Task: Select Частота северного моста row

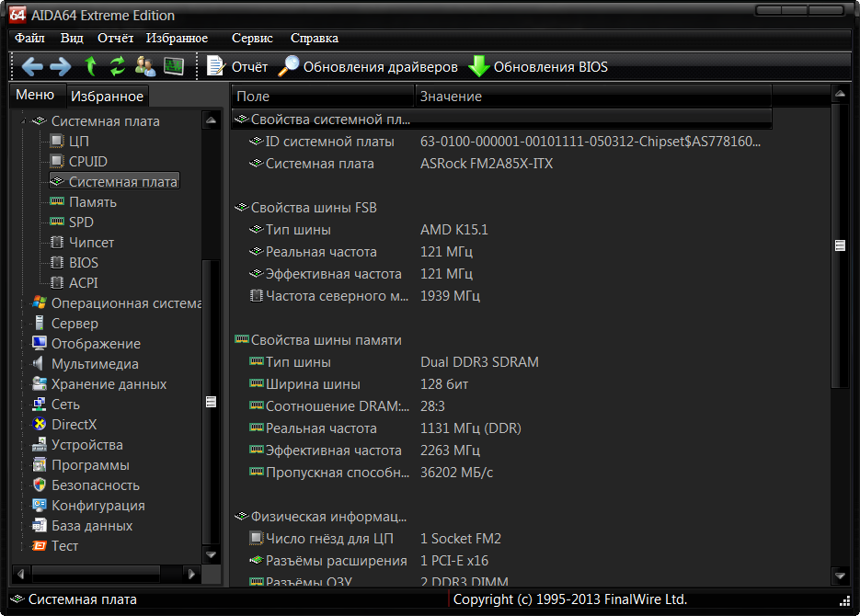Action: tap(502, 296)
